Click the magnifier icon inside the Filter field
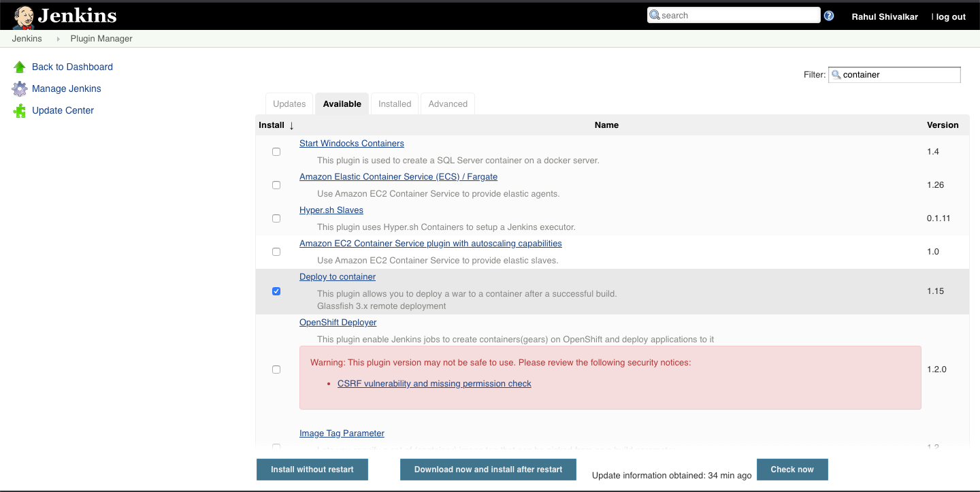Screen dimensions: 980x492 (x=836, y=75)
